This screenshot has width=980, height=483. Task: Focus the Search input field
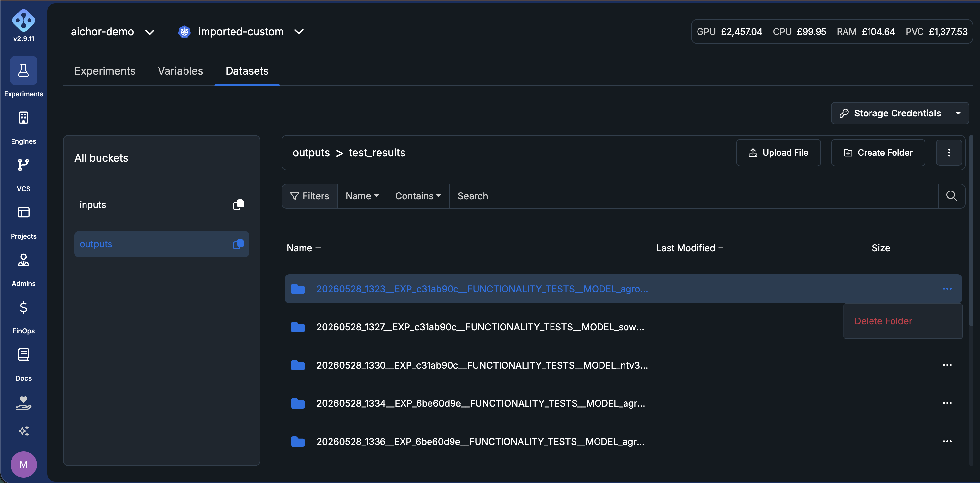pos(694,196)
